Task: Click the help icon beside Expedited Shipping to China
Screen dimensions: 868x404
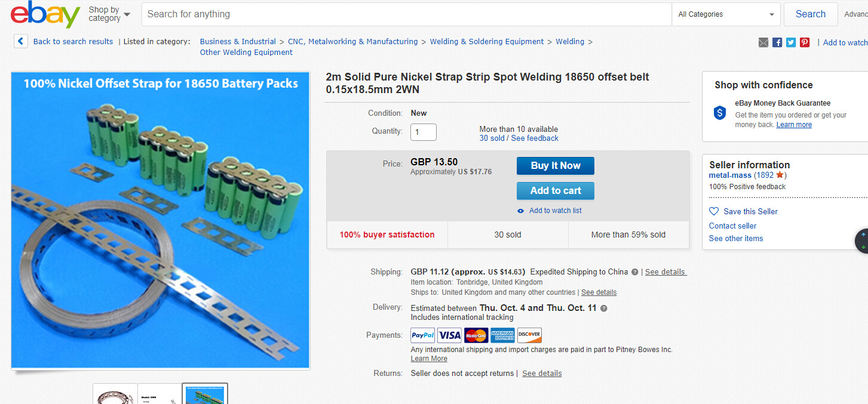Action: point(634,272)
